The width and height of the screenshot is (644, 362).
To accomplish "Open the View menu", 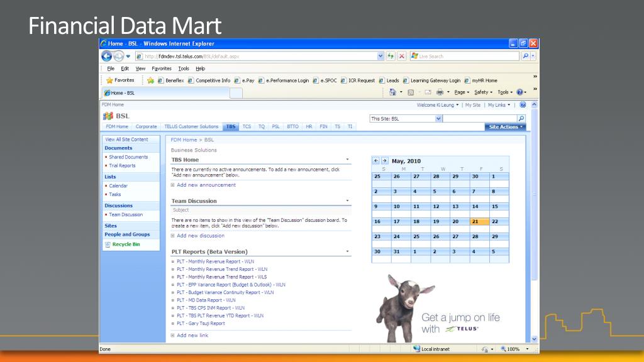I will click(x=140, y=69).
